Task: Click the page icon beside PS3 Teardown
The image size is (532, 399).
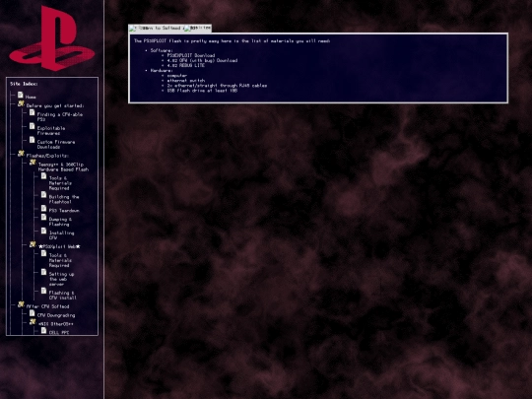Action: (43, 208)
